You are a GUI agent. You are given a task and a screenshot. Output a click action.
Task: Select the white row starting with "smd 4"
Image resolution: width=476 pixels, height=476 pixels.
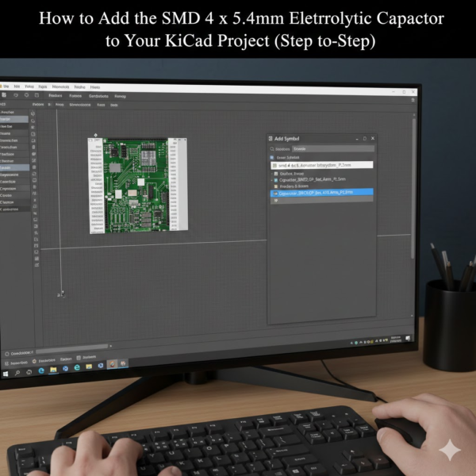[322, 165]
